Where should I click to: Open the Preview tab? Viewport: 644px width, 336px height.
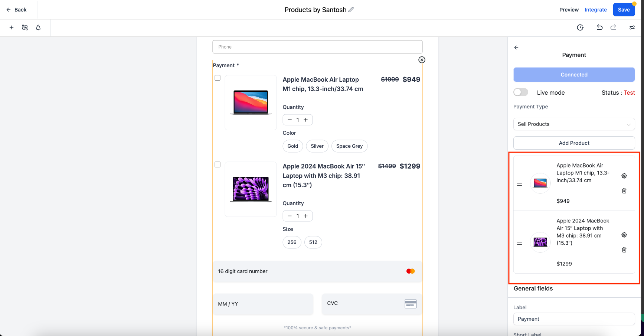click(569, 10)
